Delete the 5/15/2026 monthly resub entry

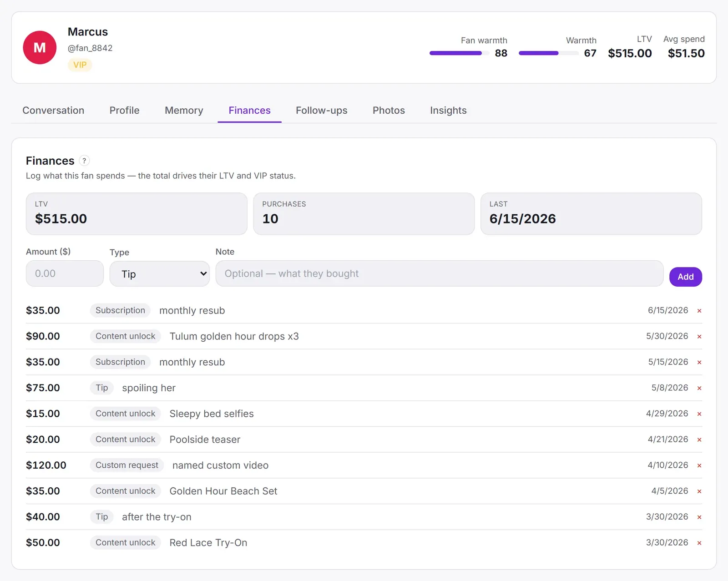(x=699, y=363)
